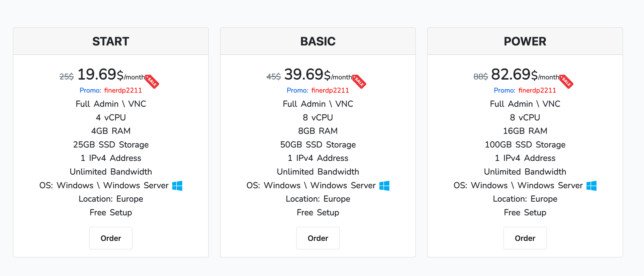Click the red SALE tag on START plan

coord(152,81)
